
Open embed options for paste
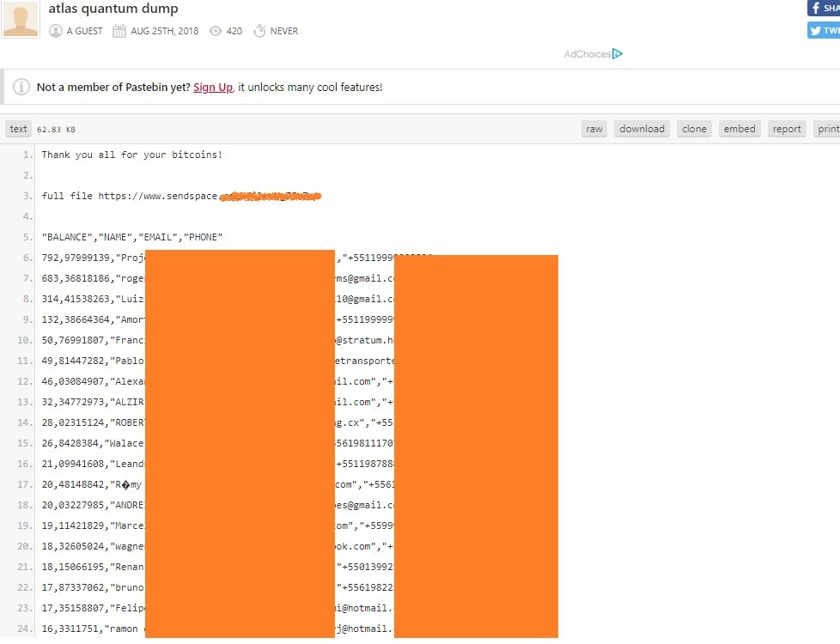pos(740,129)
